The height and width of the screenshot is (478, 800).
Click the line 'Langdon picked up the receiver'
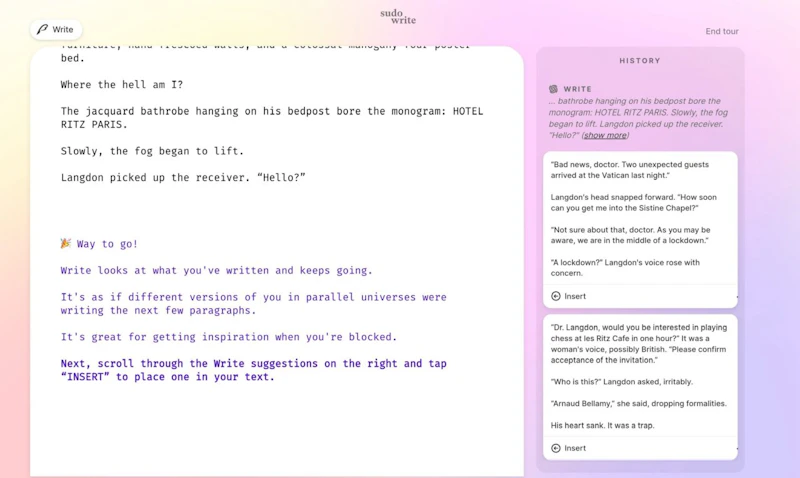click(183, 178)
